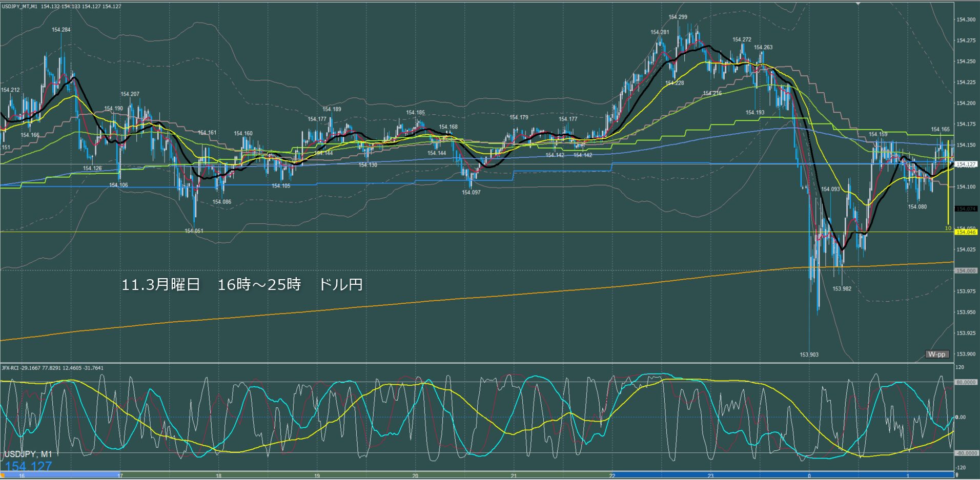
Task: Click the 22 hour mark on time axis
Action: tap(612, 476)
